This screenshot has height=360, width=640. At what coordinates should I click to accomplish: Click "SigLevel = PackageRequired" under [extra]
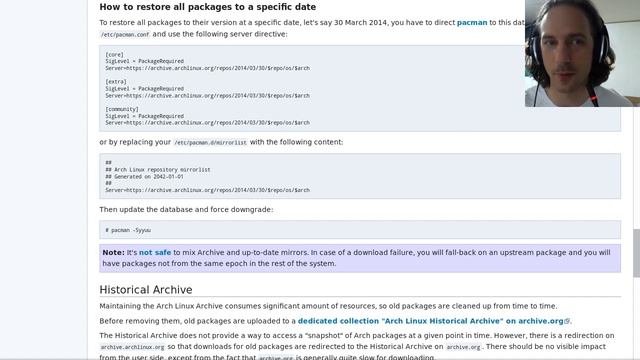(x=144, y=89)
